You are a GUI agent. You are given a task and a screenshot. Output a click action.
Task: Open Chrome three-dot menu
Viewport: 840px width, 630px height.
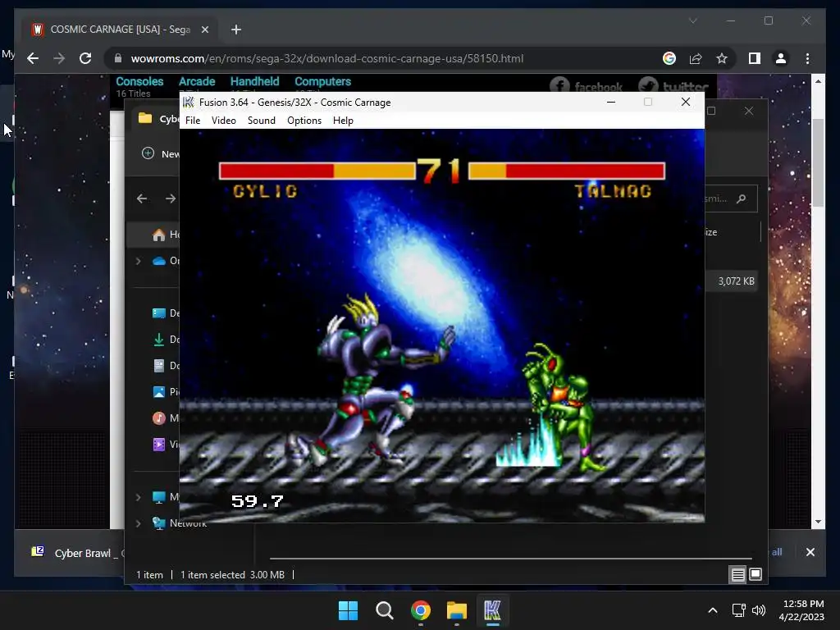coord(807,58)
